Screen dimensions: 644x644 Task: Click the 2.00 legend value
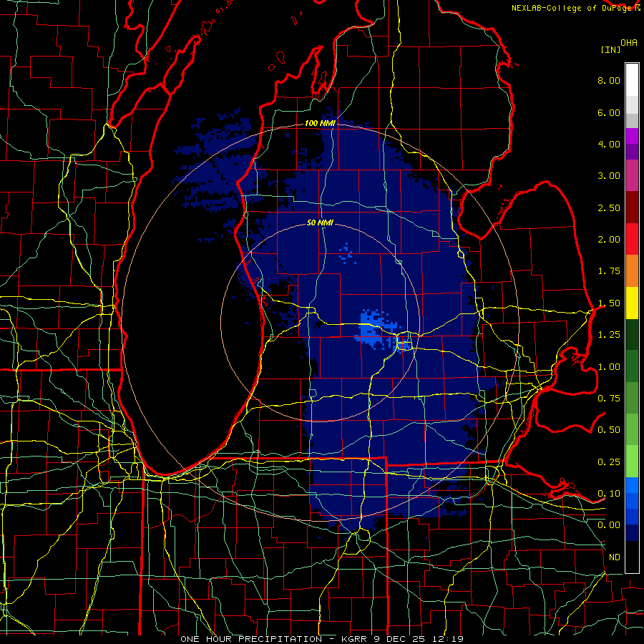point(609,240)
